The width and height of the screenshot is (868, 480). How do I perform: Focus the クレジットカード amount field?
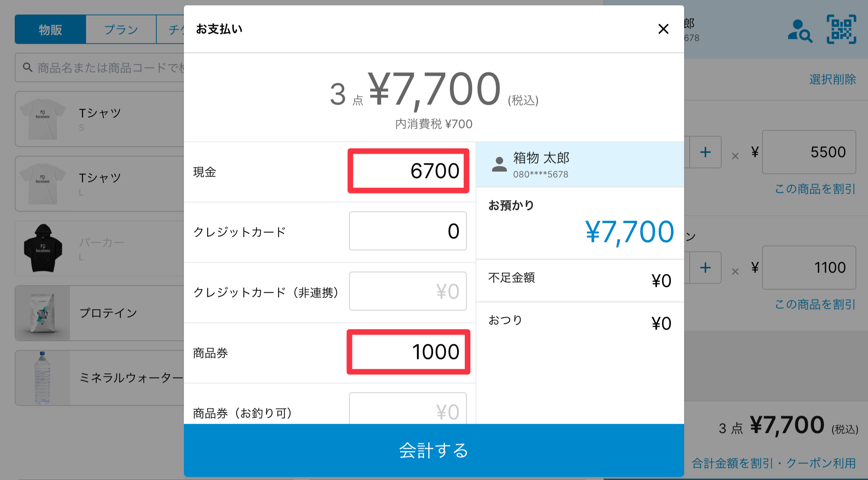(408, 231)
